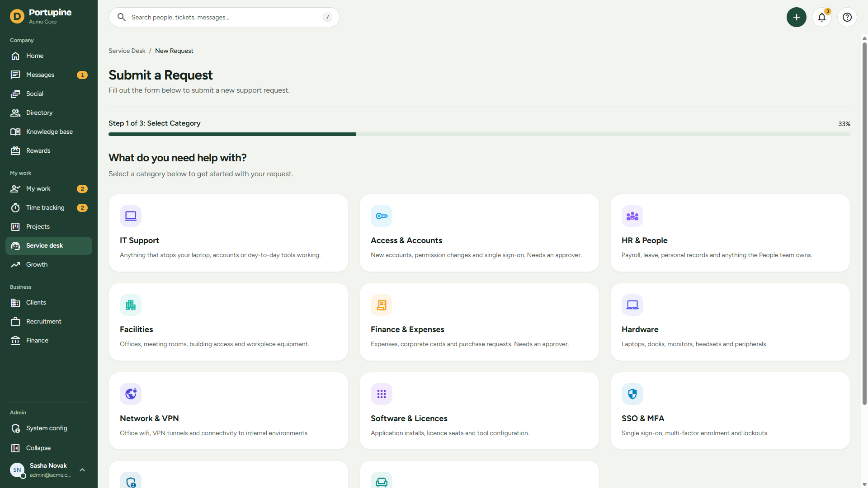Open Recruitment in sidebar
The height and width of the screenshot is (488, 868).
pyautogui.click(x=49, y=322)
